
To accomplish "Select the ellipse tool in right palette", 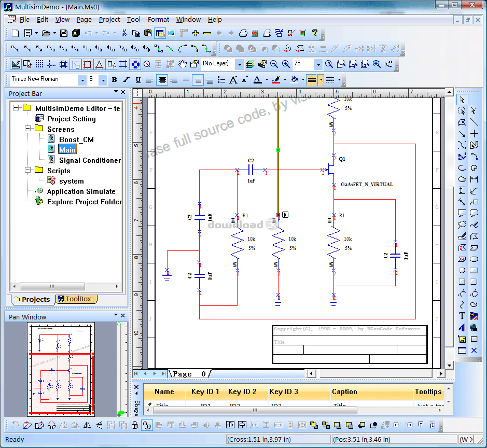I will pyautogui.click(x=474, y=259).
